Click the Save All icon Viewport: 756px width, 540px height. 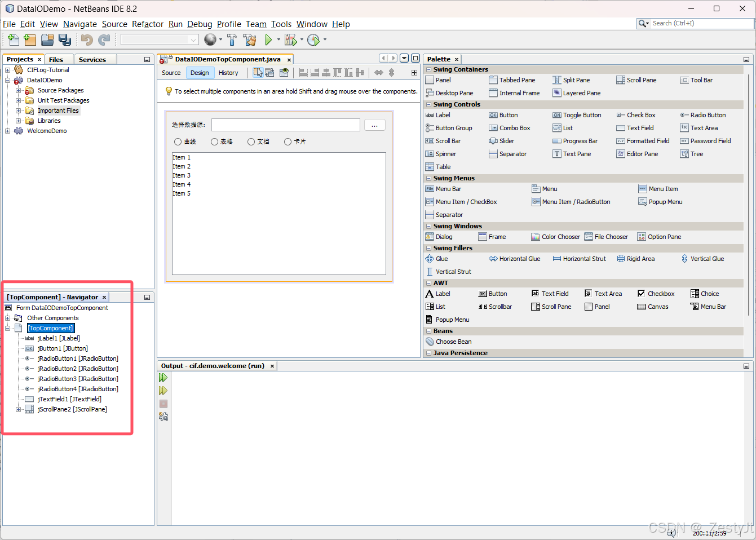point(65,39)
